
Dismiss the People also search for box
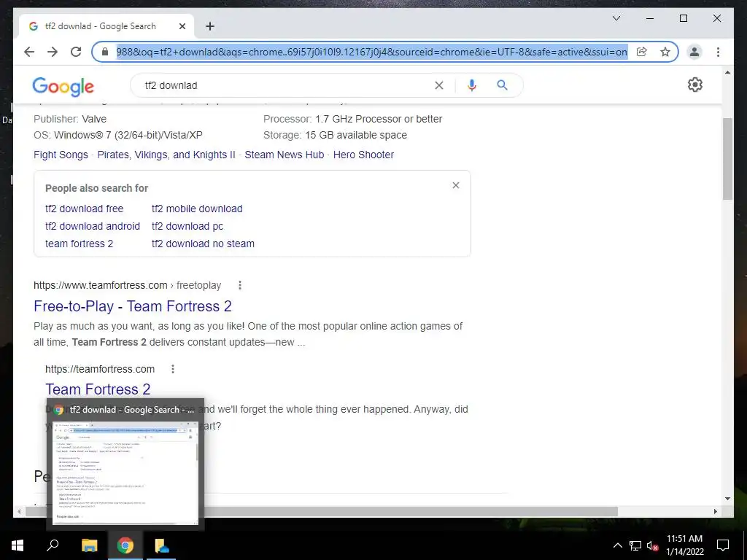pyautogui.click(x=456, y=185)
